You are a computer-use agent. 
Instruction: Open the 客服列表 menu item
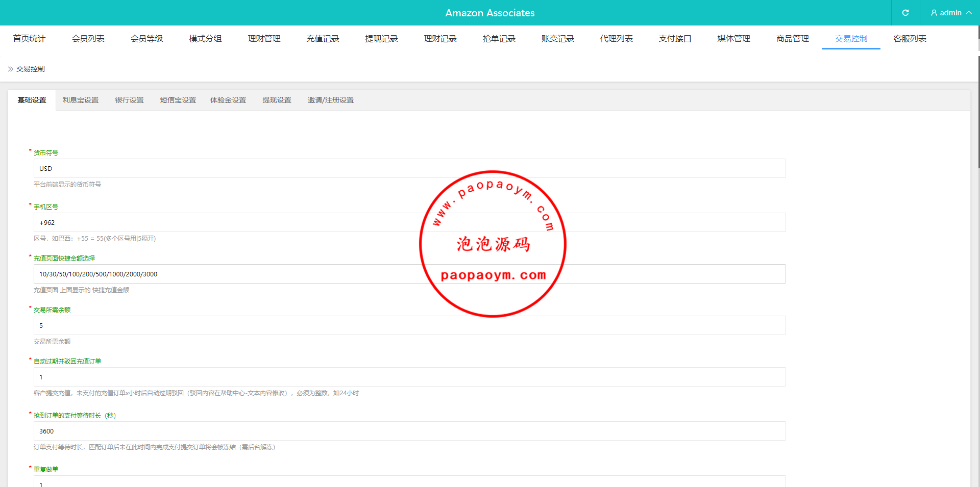(x=910, y=39)
